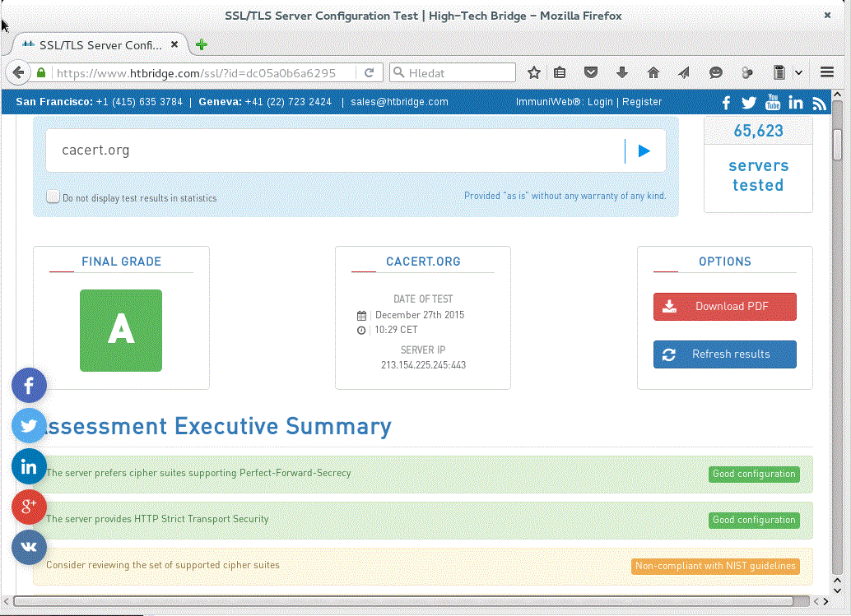851x616 pixels.
Task: Open the Downloads arrow icon
Action: coord(621,73)
